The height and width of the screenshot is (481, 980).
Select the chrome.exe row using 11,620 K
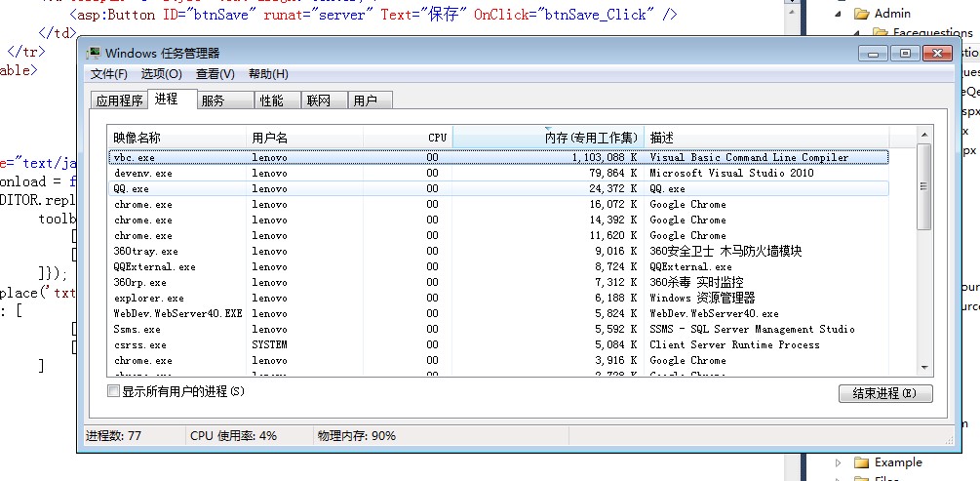tap(498, 236)
